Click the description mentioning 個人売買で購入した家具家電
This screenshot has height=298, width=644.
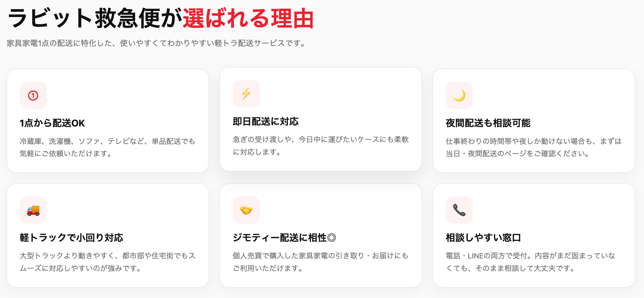tap(320, 262)
